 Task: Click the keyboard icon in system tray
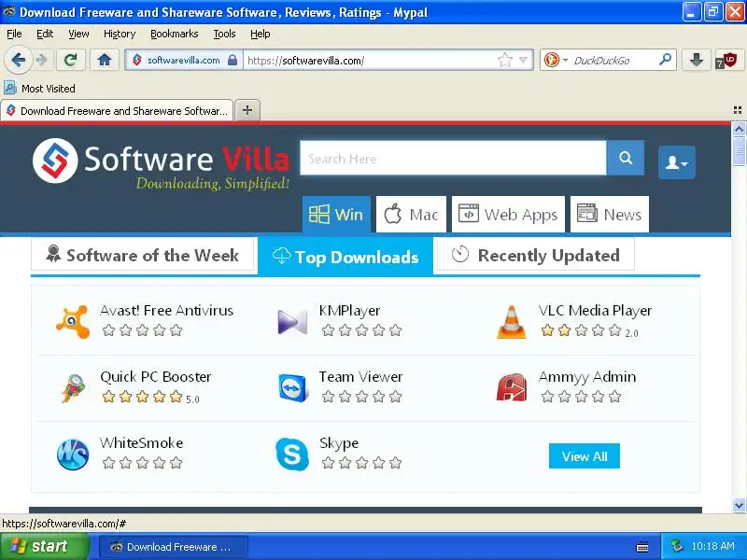click(642, 547)
